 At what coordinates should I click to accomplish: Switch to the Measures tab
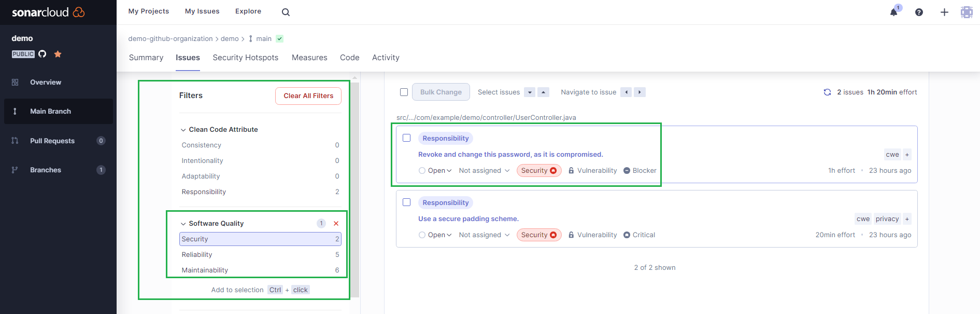click(309, 58)
